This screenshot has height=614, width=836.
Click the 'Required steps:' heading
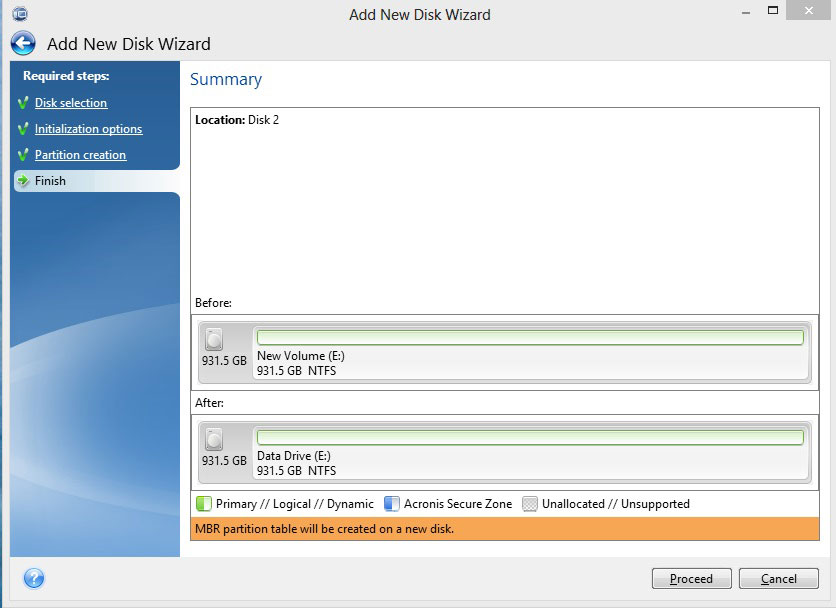66,76
